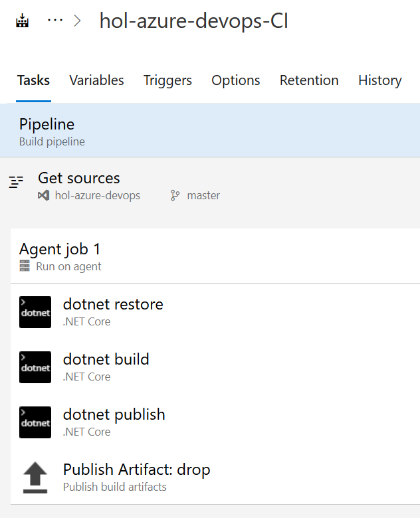Screen dimensions: 420x518
Task: Click the Run on agent server icon
Action: pyautogui.click(x=25, y=266)
